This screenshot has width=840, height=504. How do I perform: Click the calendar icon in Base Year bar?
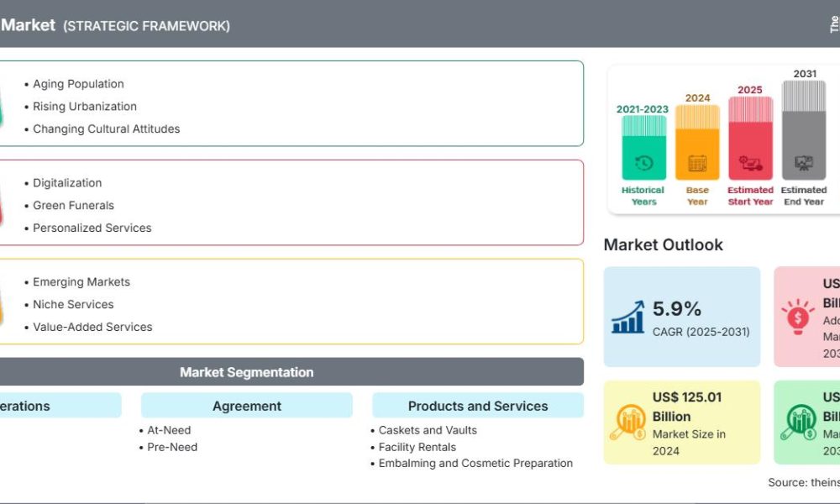pyautogui.click(x=697, y=163)
